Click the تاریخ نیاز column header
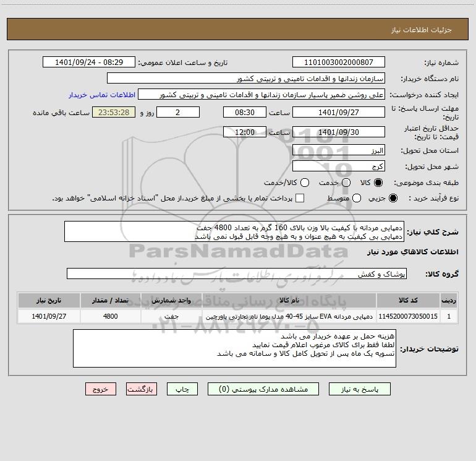Viewport: 476px width, 461px height. coord(49,300)
